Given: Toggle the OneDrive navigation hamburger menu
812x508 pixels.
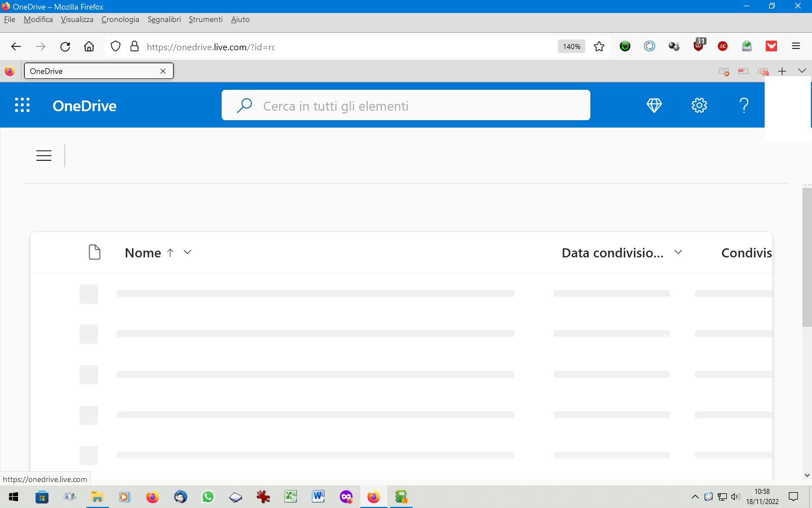Looking at the screenshot, I should pos(44,156).
